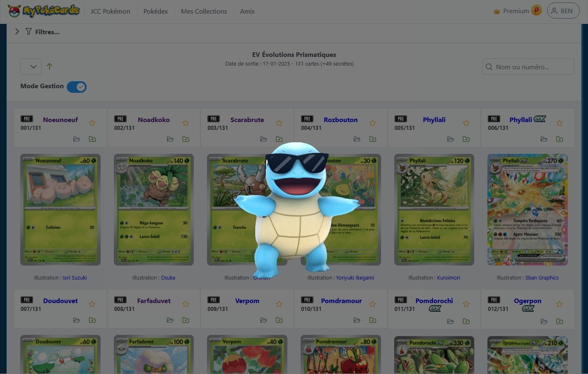Favorite the Phyllali ex card
Screen dimensions: 588x374
[x=559, y=123]
